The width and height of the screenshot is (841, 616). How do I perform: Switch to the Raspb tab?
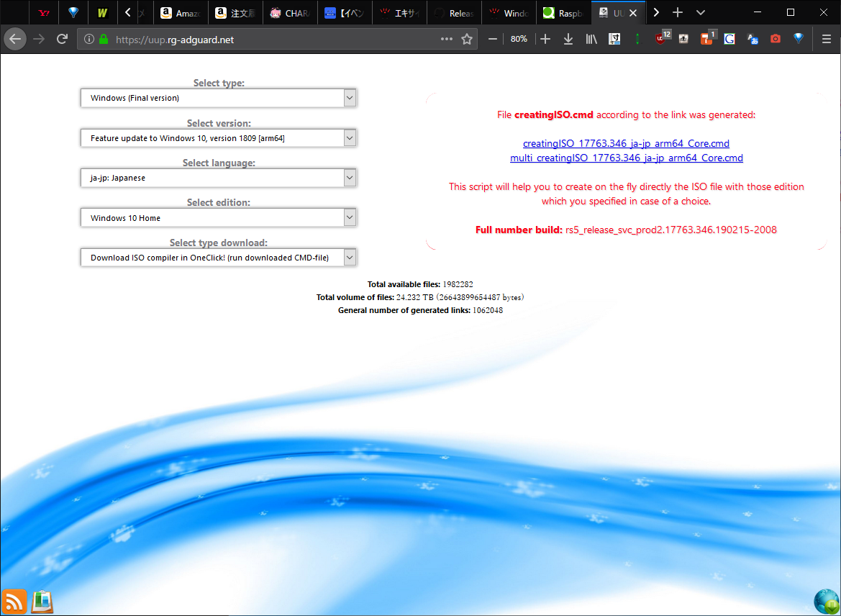[563, 13]
